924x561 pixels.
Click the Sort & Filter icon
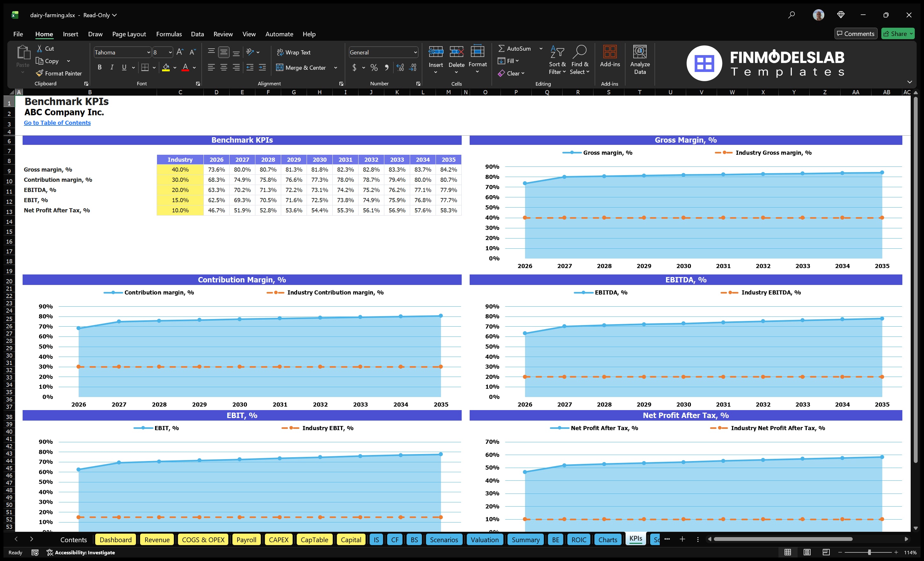[557, 59]
